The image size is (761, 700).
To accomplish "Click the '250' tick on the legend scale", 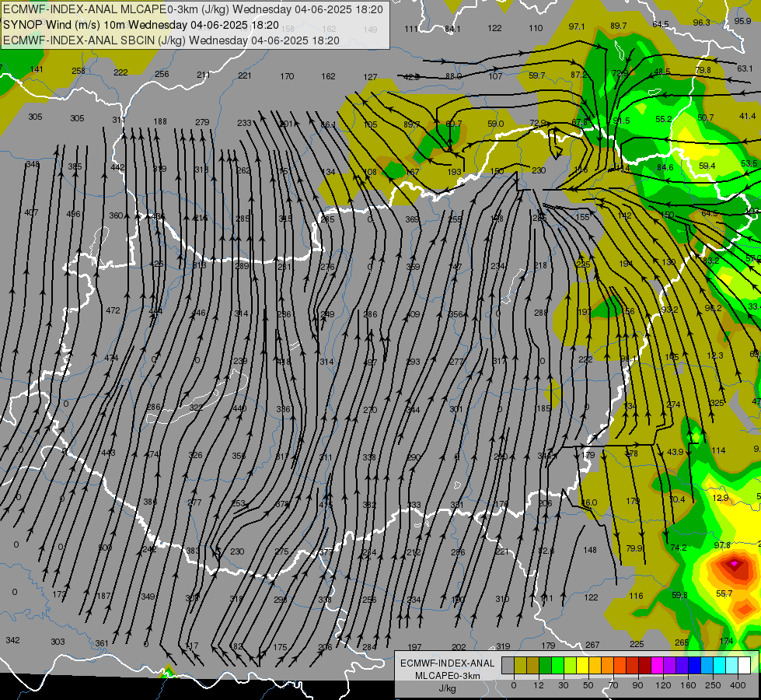I will click(x=713, y=685).
